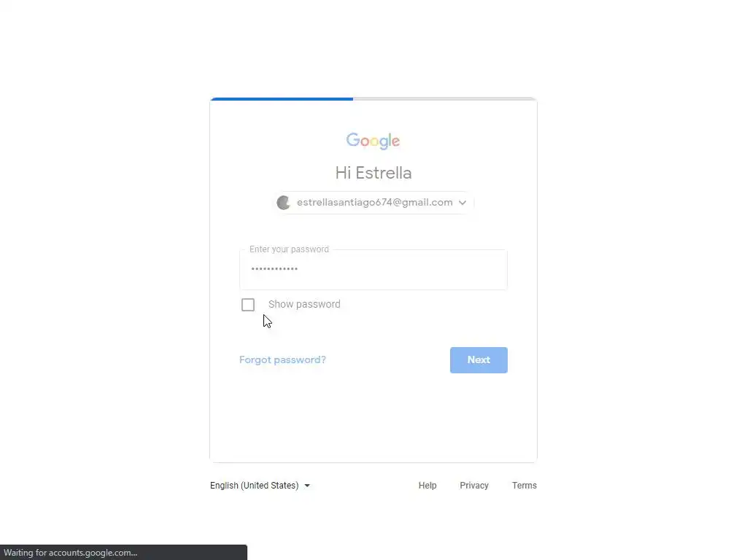Screen dimensions: 747x560
Task: Open the Forgot password? link
Action: pyautogui.click(x=282, y=359)
